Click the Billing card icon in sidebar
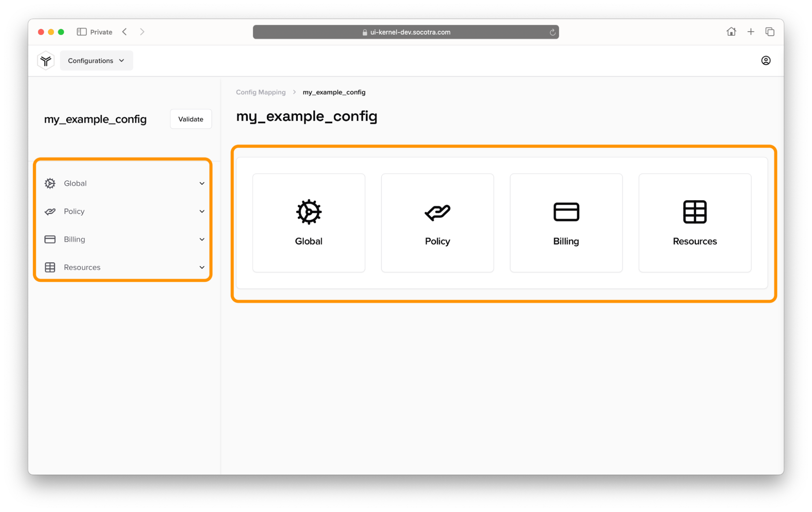This screenshot has width=812, height=512. point(50,240)
